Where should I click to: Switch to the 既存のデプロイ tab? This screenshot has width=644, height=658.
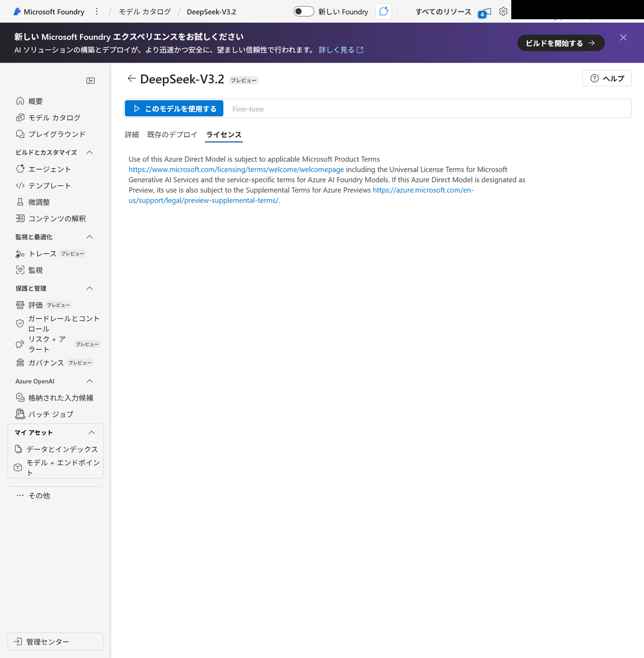pos(172,134)
